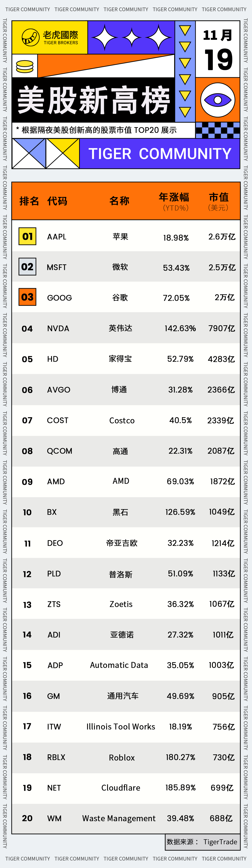The image size is (252, 868).
Task: Click the checkerboard pattern tile
Action: coord(218,130)
